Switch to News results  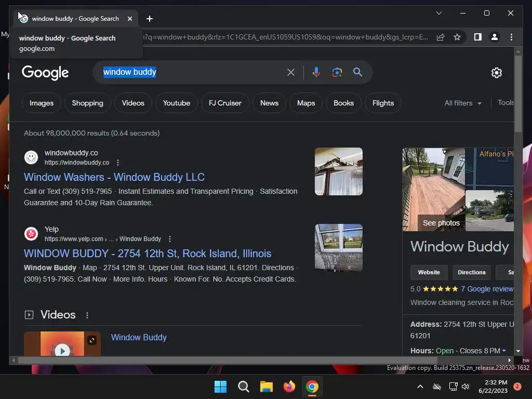pyautogui.click(x=270, y=103)
